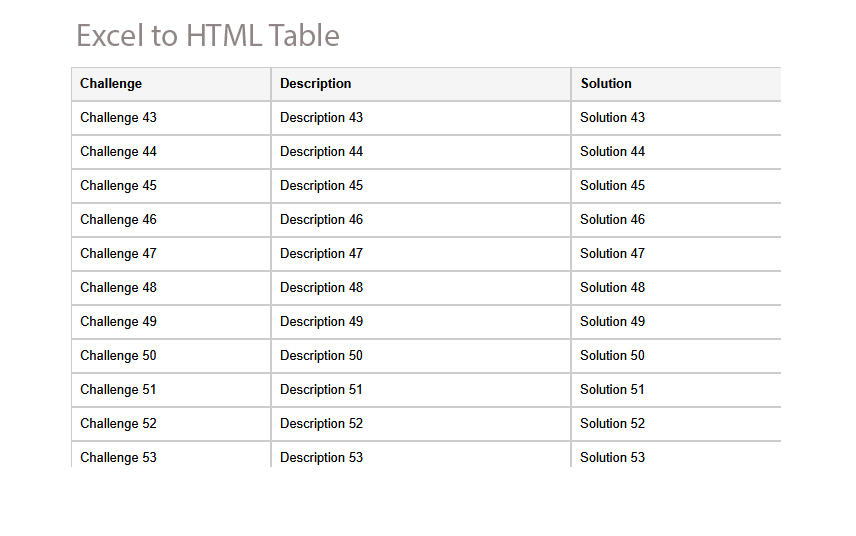Image resolution: width=856 pixels, height=536 pixels.
Task: Select the Description 43 cell
Action: pos(421,118)
